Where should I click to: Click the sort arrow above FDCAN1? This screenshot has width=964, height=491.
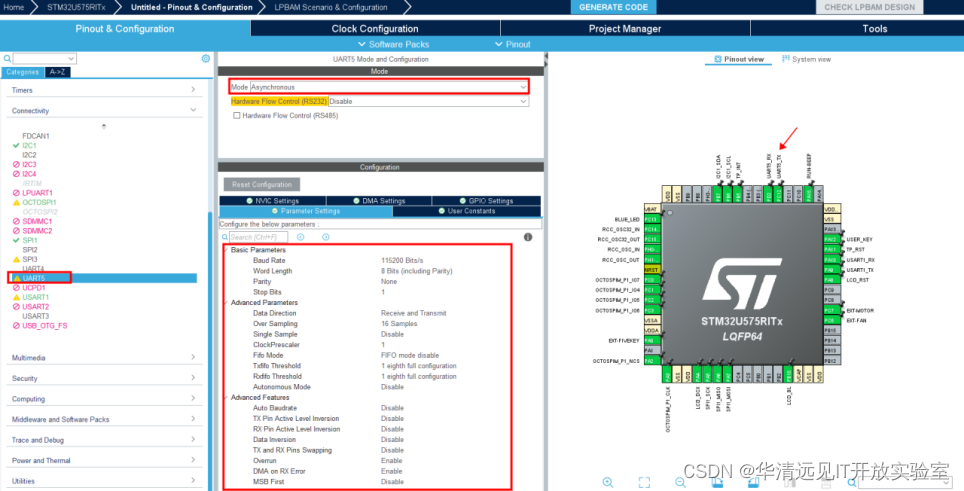coord(104,126)
